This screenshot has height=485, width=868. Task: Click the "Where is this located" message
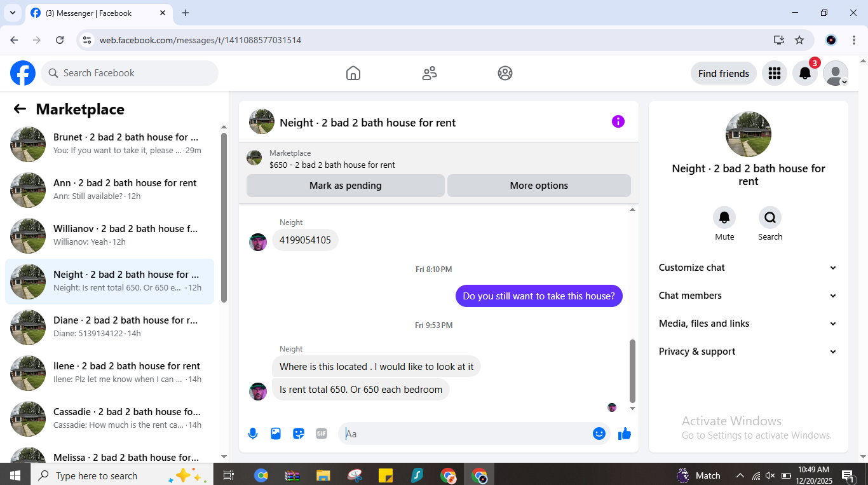coord(376,367)
